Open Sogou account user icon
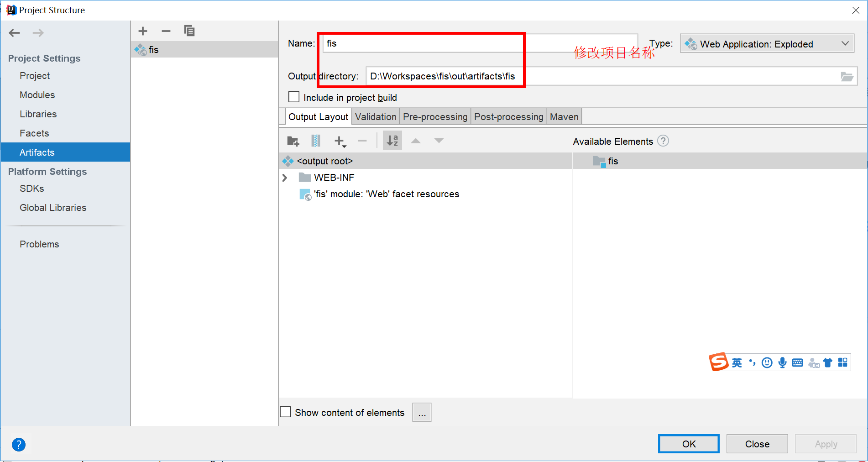 pyautogui.click(x=814, y=363)
